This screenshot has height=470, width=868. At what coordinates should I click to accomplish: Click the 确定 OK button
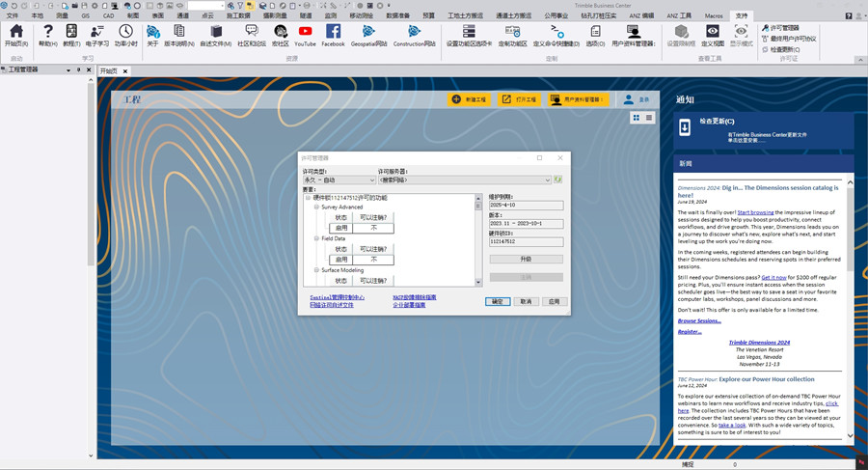(498, 301)
